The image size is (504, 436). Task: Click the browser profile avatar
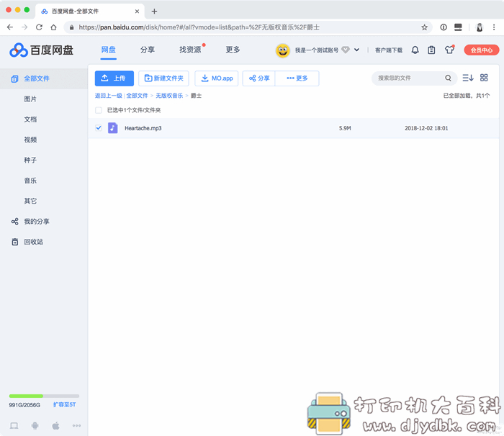(x=480, y=27)
